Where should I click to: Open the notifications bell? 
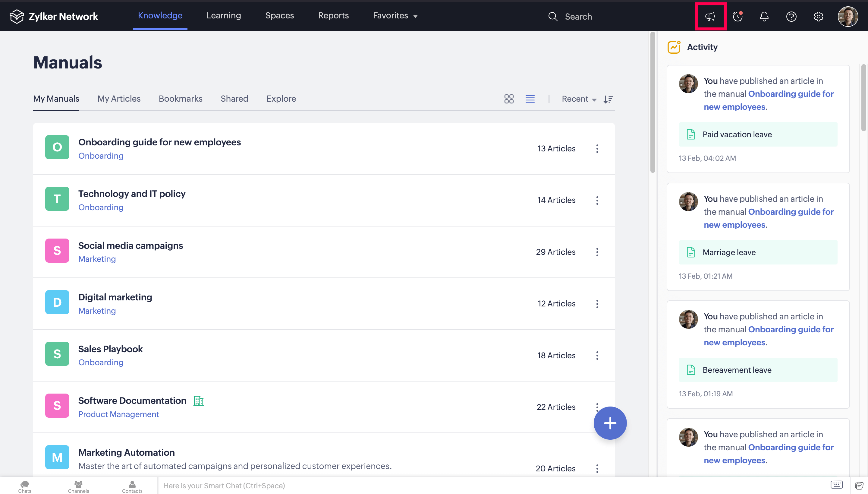[x=764, y=16]
